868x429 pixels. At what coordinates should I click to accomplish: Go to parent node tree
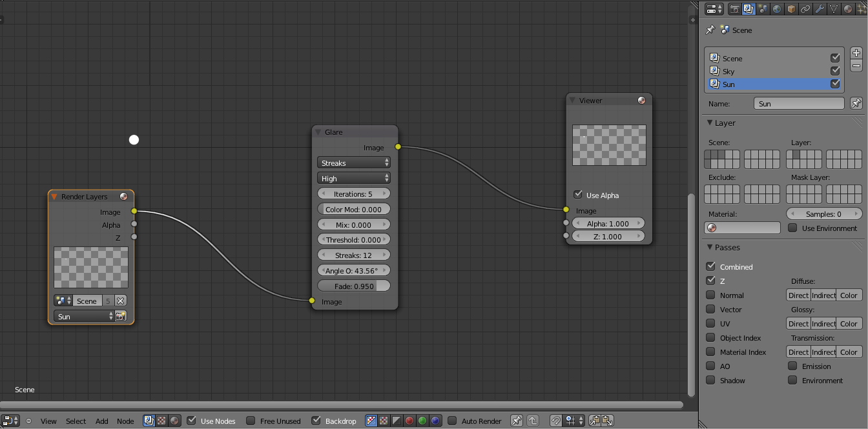pyautogui.click(x=533, y=421)
